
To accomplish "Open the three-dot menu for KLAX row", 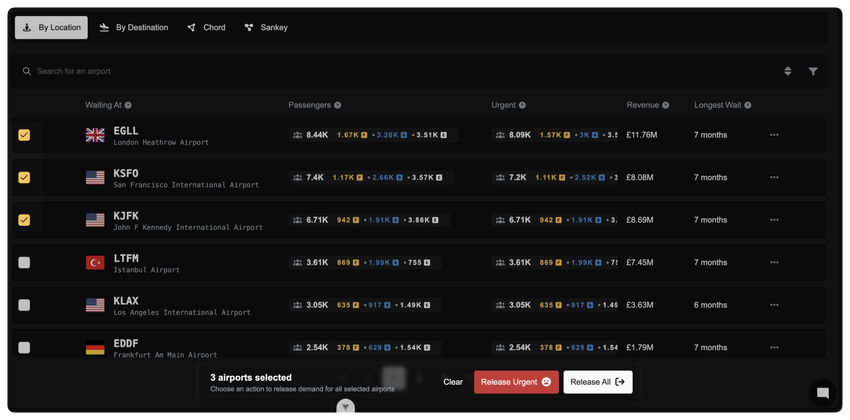I will 774,305.
